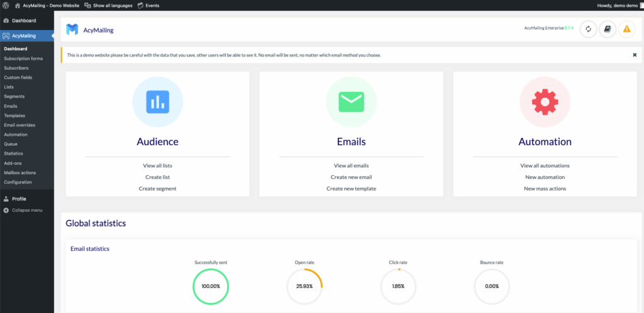Open the Queue page
This screenshot has height=313, width=644.
coord(11,144)
